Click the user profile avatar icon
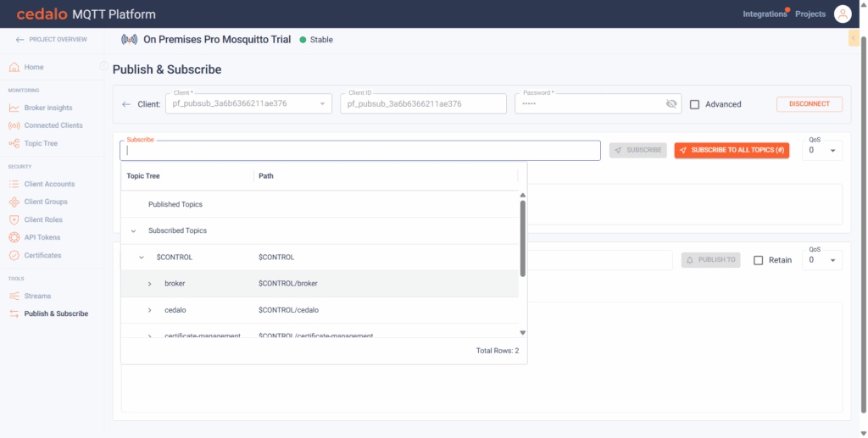Image resolution: width=868 pixels, height=438 pixels. point(842,14)
